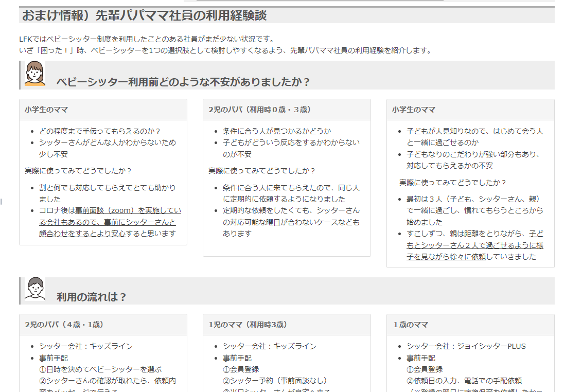Click the heading ベビーシッター利用前どのような不安がありましたか？

(183, 82)
